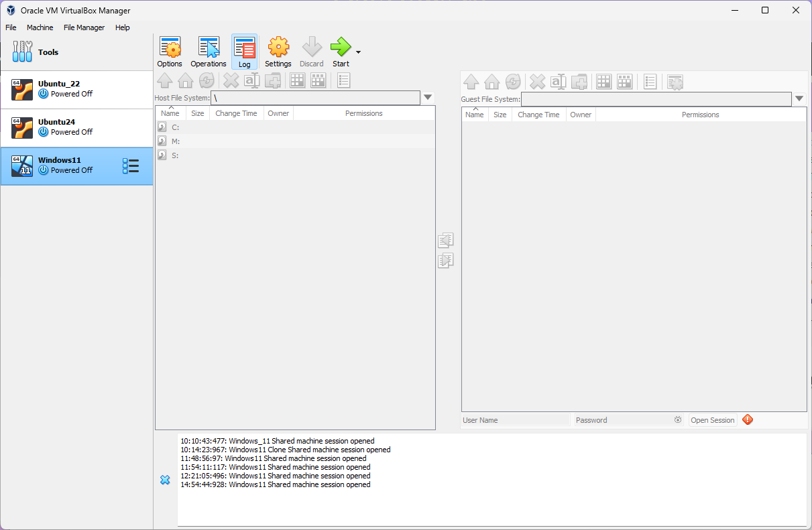
Task: Click the Discard toolbar icon
Action: click(312, 52)
